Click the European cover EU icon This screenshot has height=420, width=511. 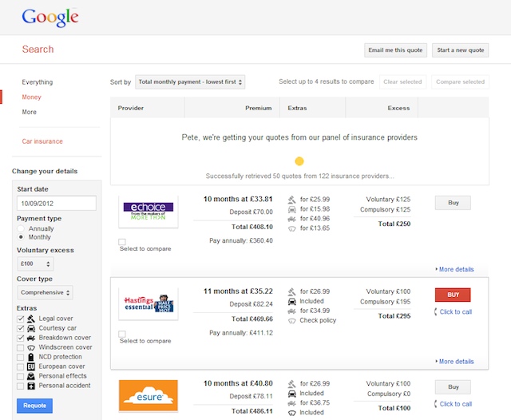point(31,367)
